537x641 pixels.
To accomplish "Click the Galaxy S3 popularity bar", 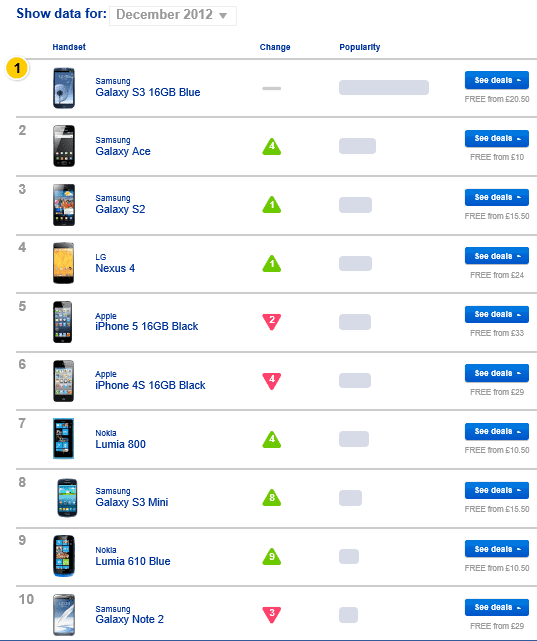I will [x=384, y=87].
